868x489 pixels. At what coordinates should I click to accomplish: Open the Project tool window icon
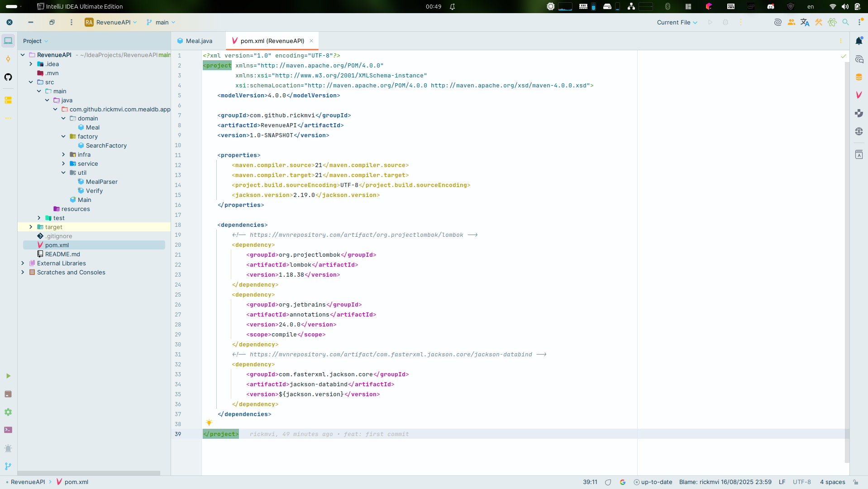8,41
